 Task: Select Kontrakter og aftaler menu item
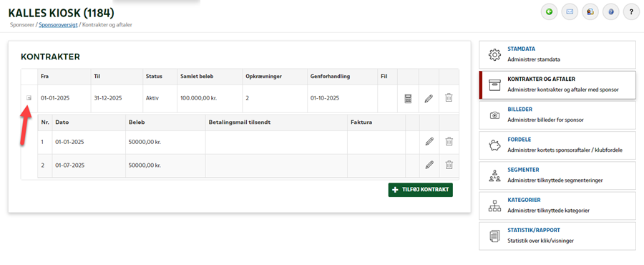(x=557, y=85)
